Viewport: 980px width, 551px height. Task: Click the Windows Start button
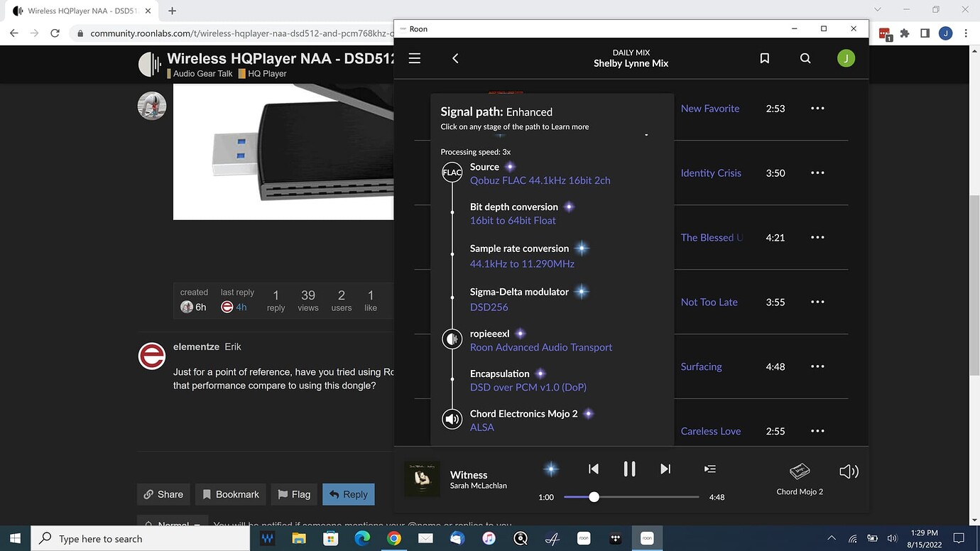15,538
